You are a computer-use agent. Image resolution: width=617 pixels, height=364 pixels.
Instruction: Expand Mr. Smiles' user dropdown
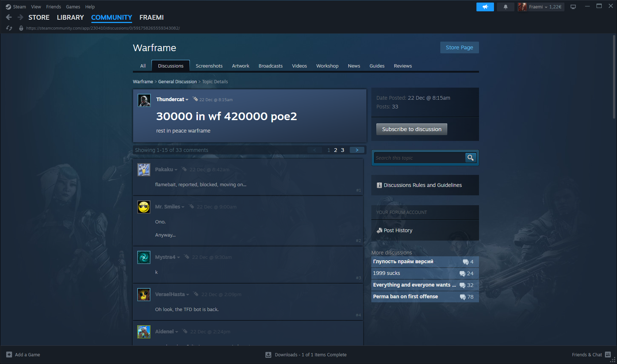(x=183, y=207)
